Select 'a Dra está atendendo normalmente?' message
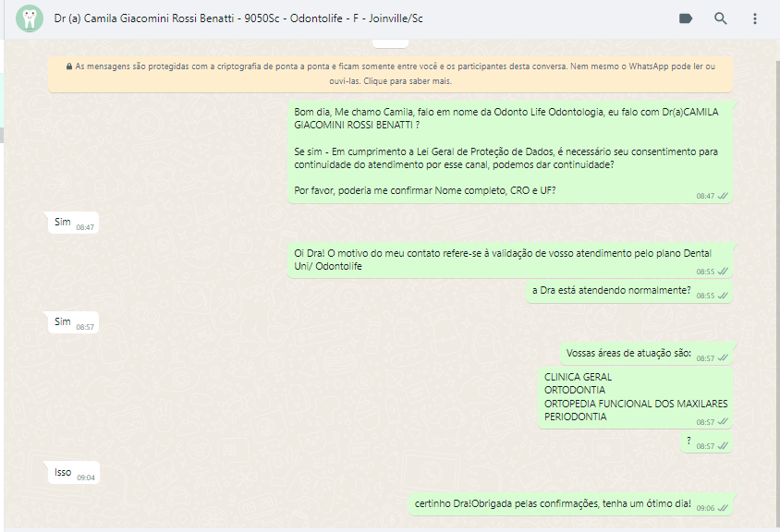The width and height of the screenshot is (780, 532). (629, 292)
